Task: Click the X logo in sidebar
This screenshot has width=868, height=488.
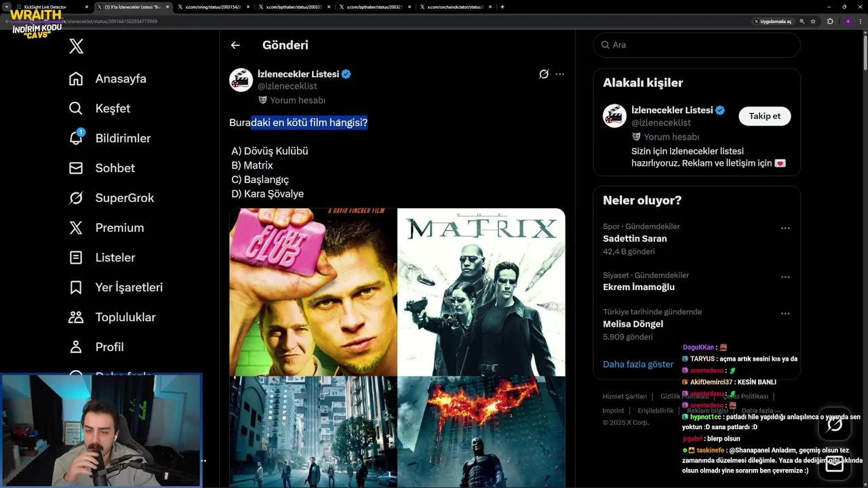Action: tap(76, 46)
